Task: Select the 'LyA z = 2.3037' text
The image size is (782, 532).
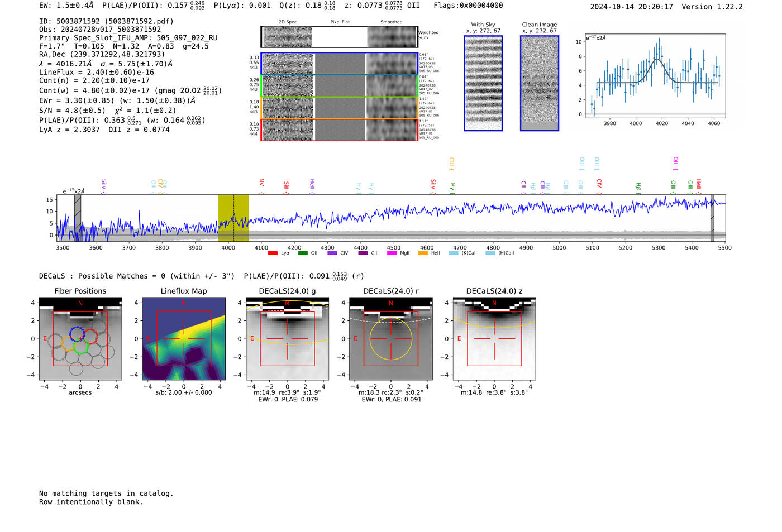Action: (69, 130)
